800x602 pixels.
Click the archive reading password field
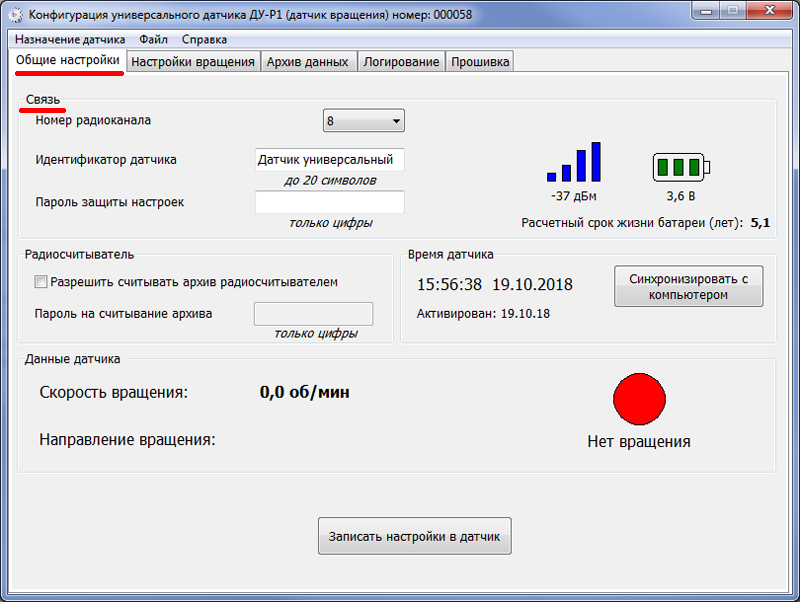click(314, 314)
